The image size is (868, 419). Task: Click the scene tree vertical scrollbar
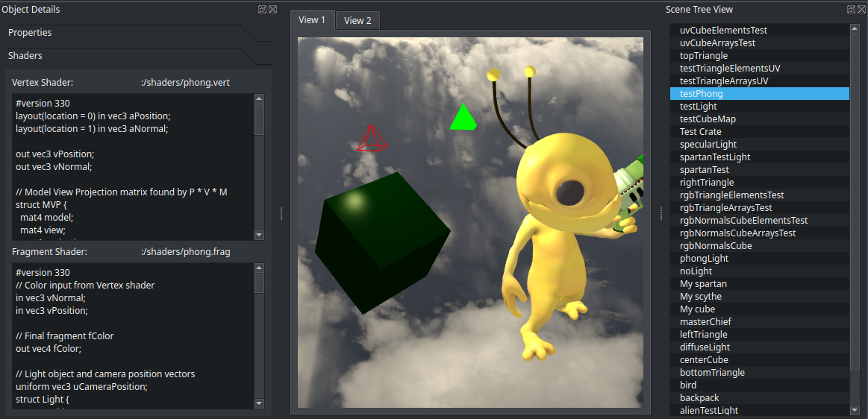(x=855, y=201)
